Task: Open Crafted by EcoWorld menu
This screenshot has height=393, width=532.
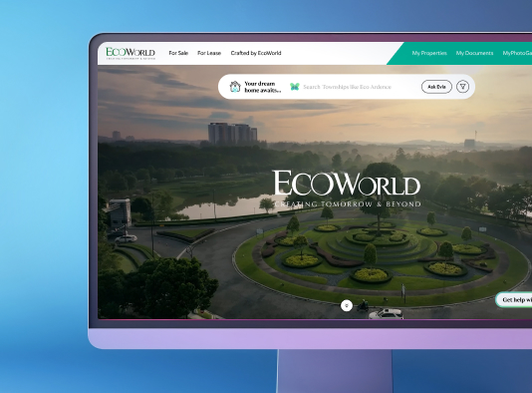Action: (x=256, y=53)
